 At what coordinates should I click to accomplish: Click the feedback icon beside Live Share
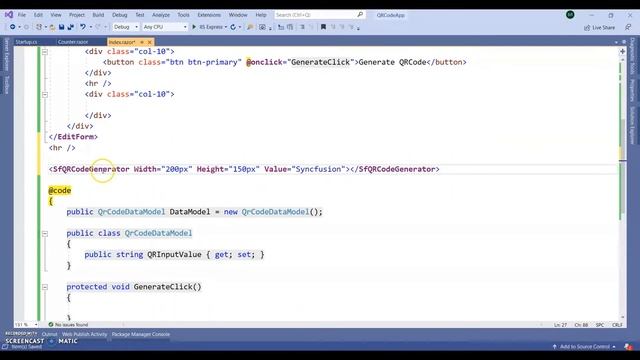pyautogui.click(x=628, y=27)
